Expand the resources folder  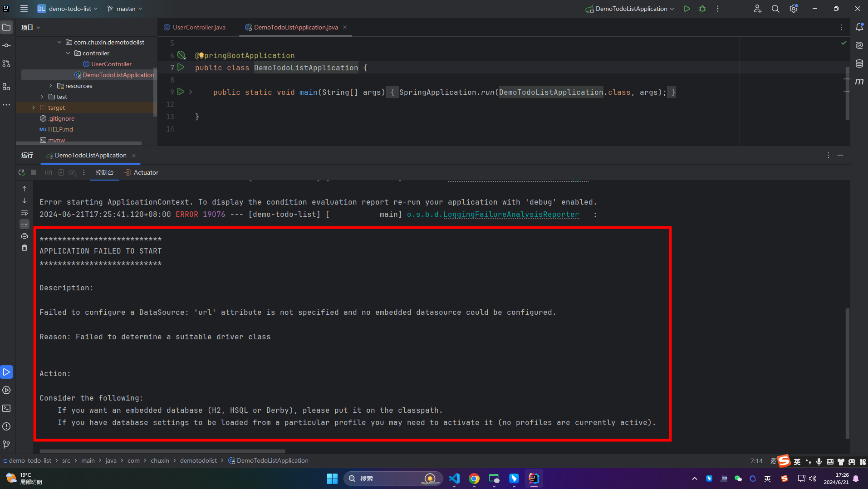point(51,86)
